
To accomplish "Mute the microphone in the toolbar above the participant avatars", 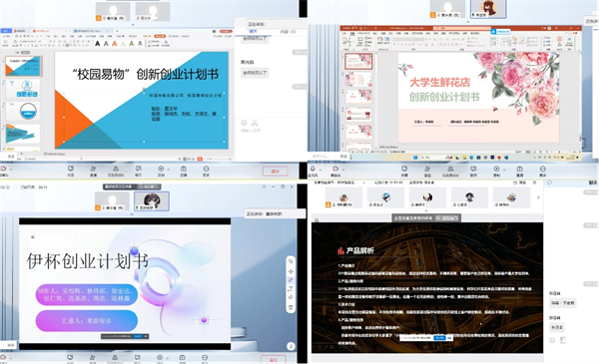I will tap(312, 171).
